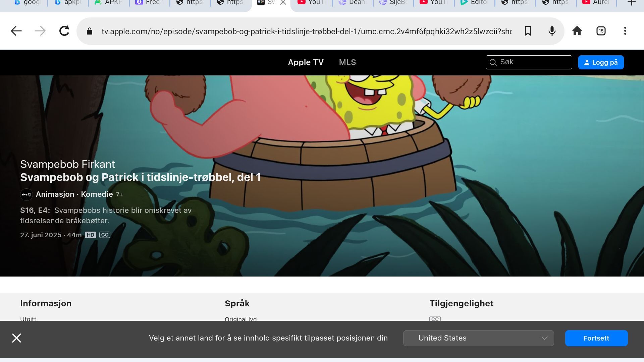Screen dimensions: 644x362
Task: Focus the Søk search field
Action: pyautogui.click(x=529, y=62)
